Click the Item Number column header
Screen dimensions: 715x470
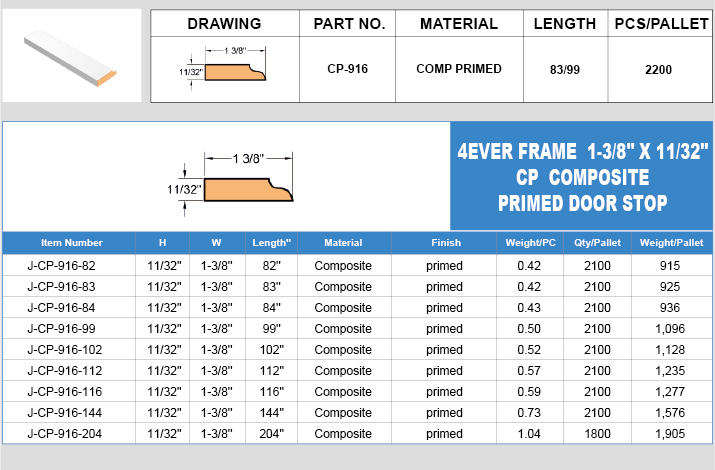pos(72,243)
